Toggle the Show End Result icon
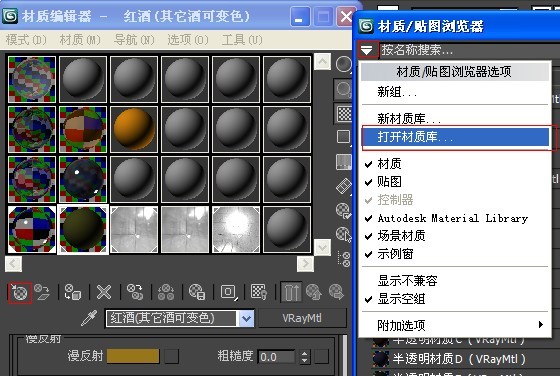 point(291,292)
